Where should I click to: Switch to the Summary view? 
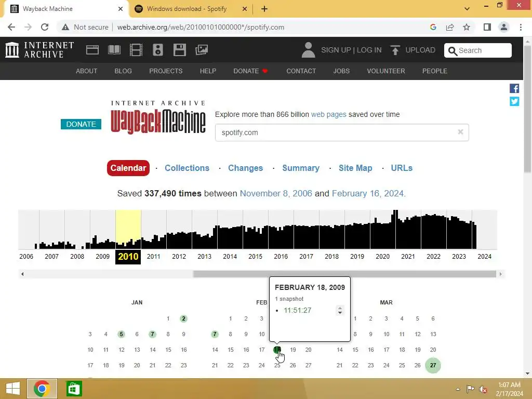301,168
